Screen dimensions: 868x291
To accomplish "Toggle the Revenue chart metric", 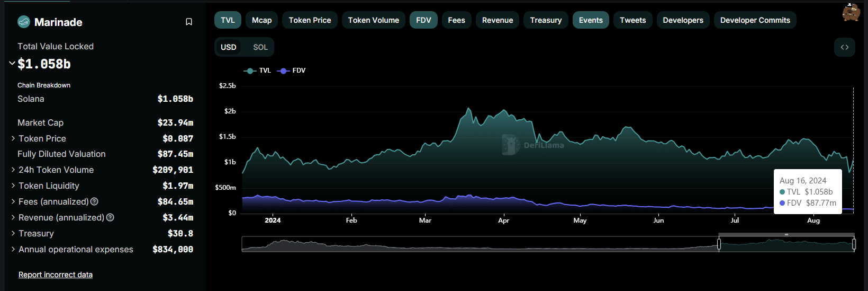I will click(498, 20).
